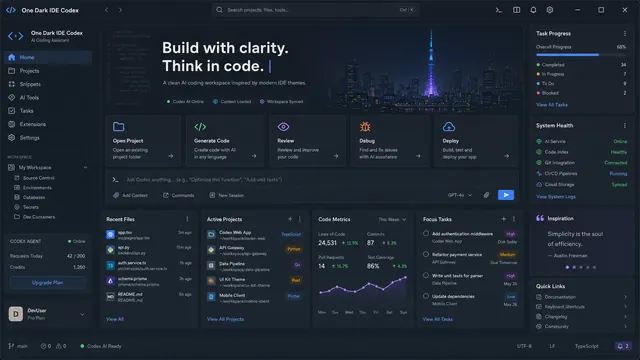This screenshot has height=360, width=640.
Task: Mark Update dependencies task complete
Action: [x=426, y=296]
